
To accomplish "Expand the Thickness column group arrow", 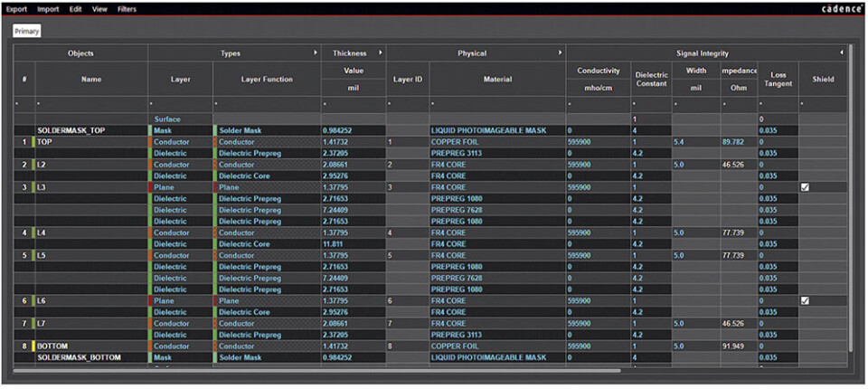I will [381, 52].
